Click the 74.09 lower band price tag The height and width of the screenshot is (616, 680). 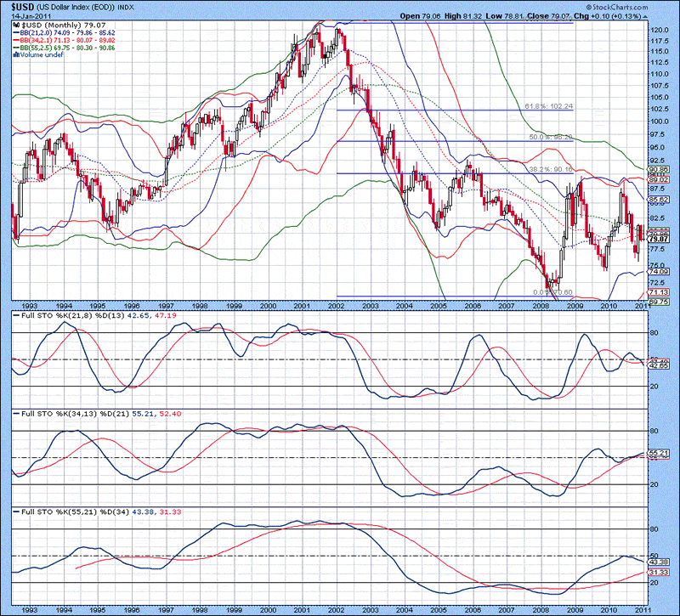point(658,271)
